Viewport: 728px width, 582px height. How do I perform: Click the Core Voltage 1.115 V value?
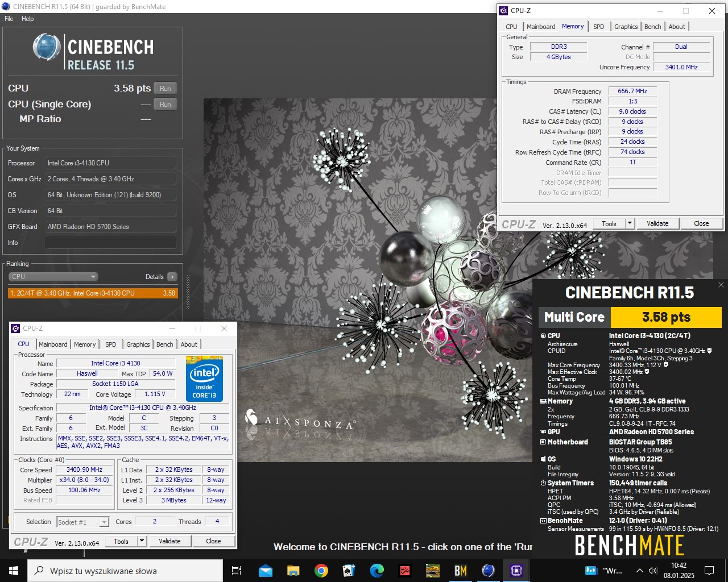click(x=155, y=394)
